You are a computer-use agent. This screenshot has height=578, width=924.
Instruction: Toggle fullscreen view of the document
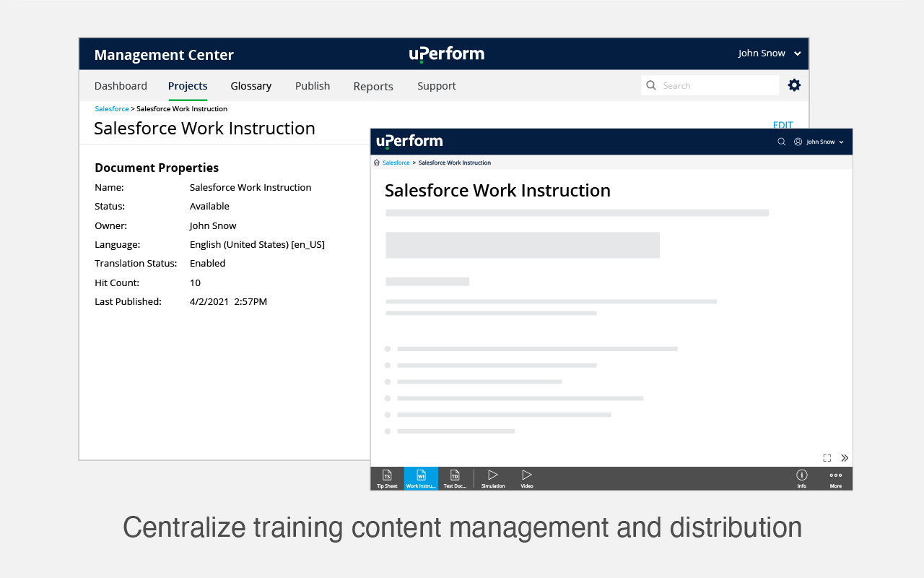tap(827, 458)
